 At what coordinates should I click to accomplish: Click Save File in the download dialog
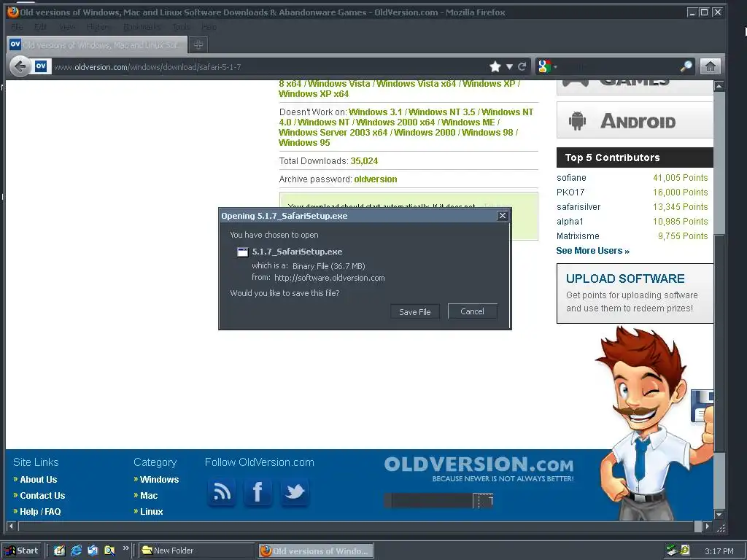pos(414,312)
